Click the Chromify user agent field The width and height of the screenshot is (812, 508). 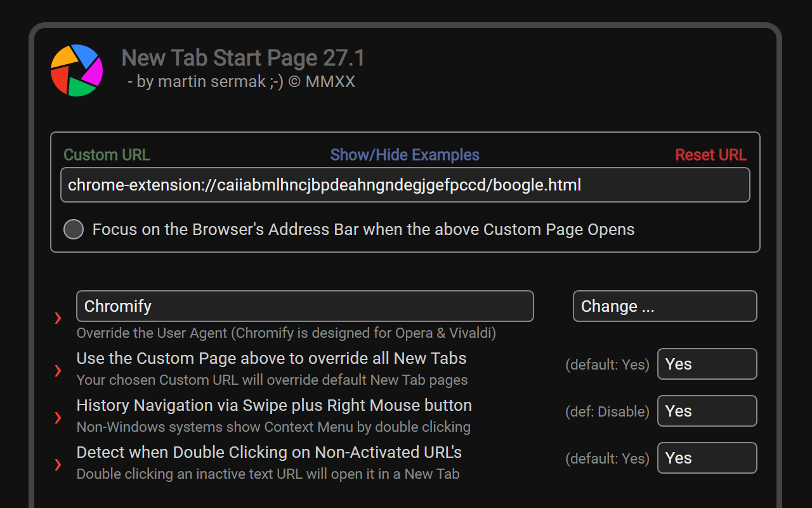(305, 306)
